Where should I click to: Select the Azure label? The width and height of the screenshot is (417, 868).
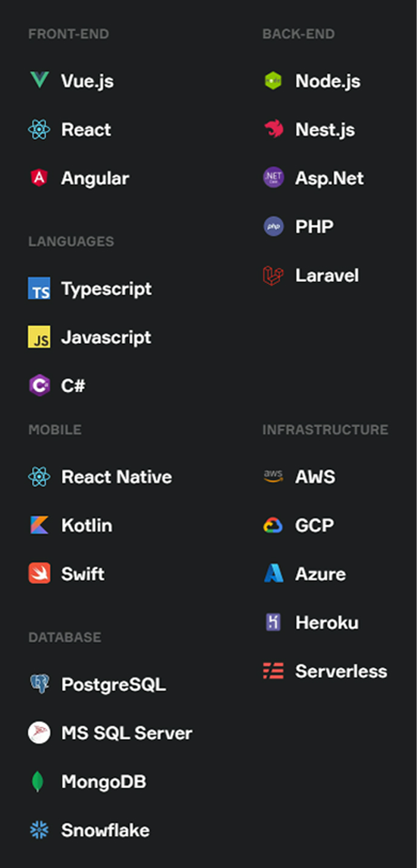click(x=320, y=574)
